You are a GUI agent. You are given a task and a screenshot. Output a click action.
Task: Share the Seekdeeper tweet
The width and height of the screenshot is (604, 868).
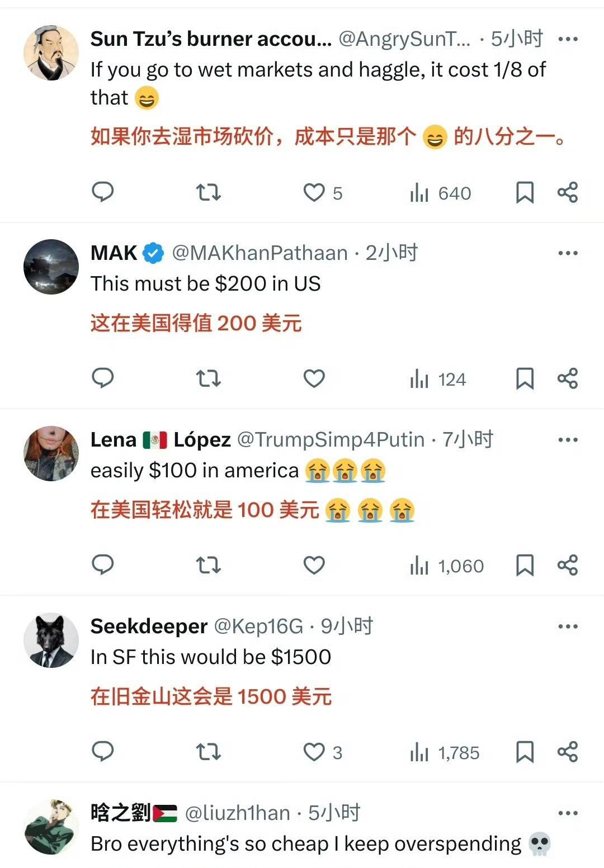(568, 752)
